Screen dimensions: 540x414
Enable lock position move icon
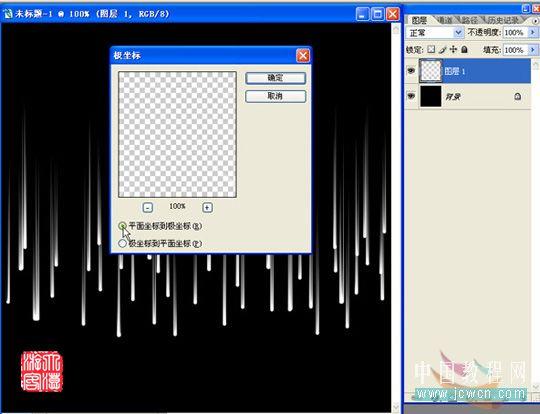click(453, 50)
